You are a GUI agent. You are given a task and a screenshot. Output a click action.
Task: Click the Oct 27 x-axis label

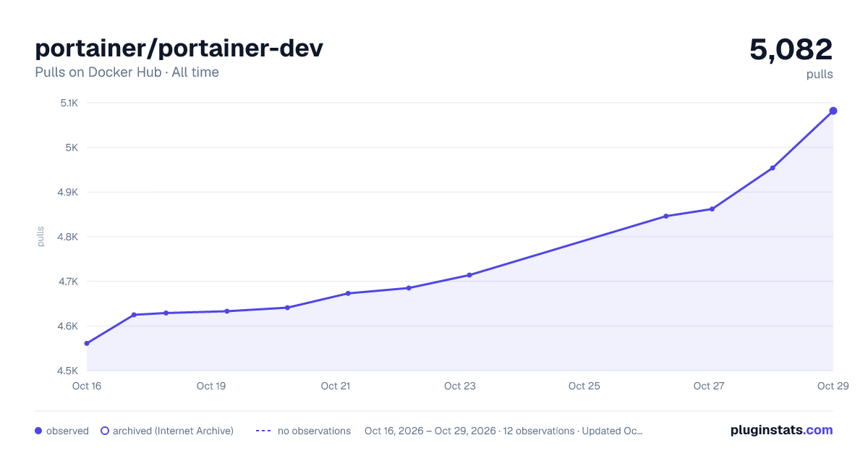(x=709, y=386)
